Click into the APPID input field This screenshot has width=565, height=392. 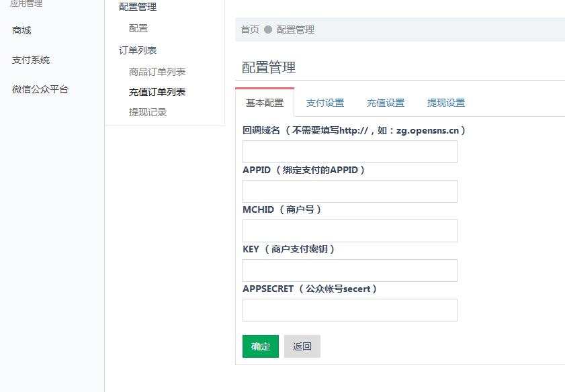click(349, 191)
